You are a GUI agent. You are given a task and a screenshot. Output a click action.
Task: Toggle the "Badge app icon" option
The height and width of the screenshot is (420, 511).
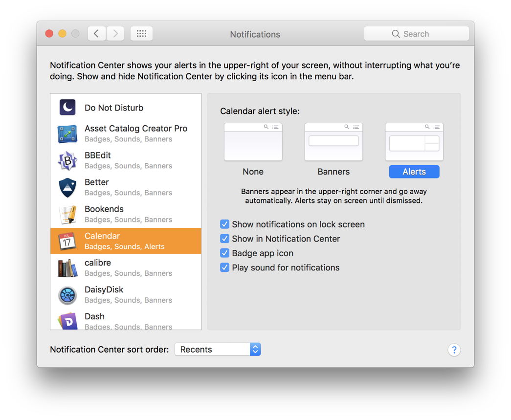tap(224, 253)
